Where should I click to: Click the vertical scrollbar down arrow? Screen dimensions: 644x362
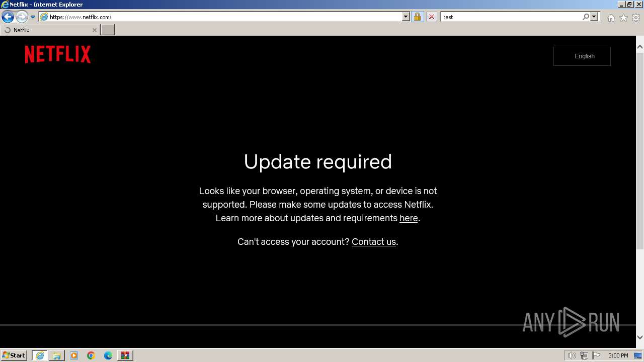coord(640,337)
